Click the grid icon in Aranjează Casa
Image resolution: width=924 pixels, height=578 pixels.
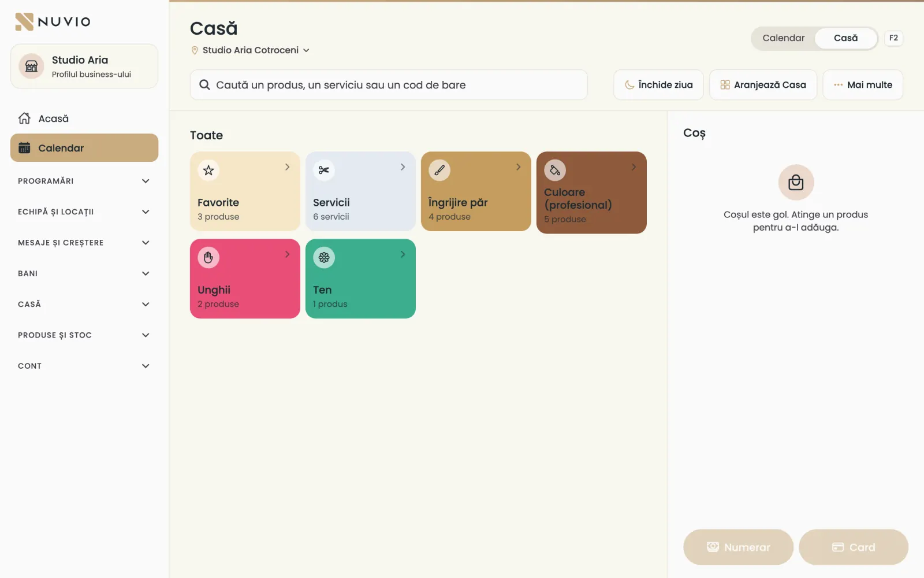[725, 85]
